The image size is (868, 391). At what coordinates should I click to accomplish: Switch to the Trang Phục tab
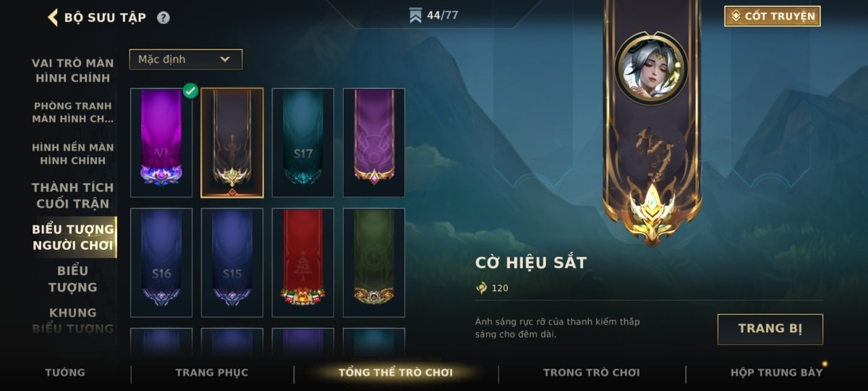[212, 372]
